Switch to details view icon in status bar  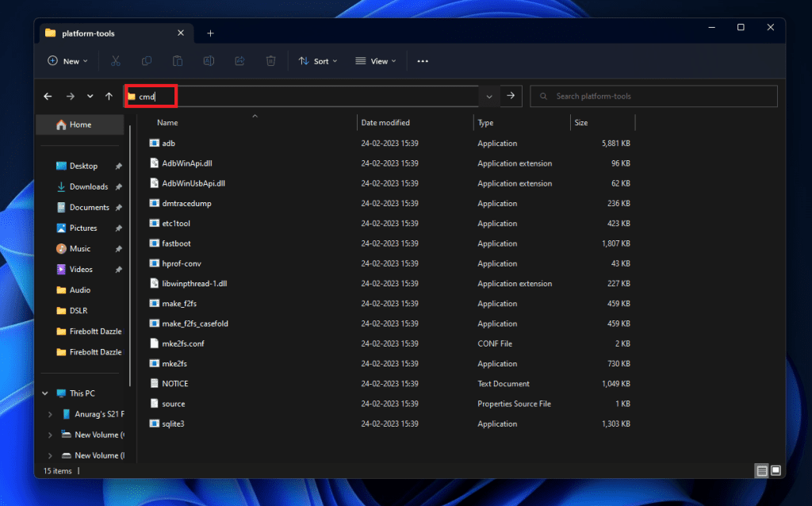[762, 470]
